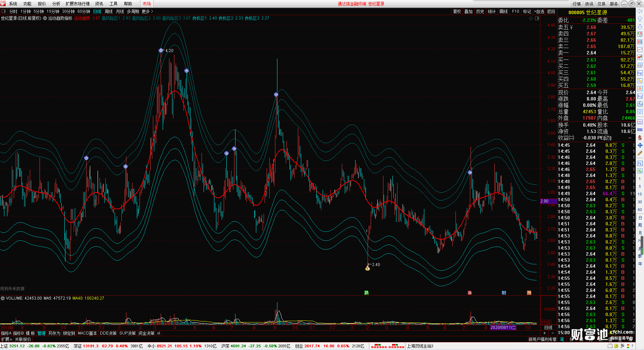Click the 交易 button at top-right
This screenshot has width=644, height=350.
coord(601,4)
